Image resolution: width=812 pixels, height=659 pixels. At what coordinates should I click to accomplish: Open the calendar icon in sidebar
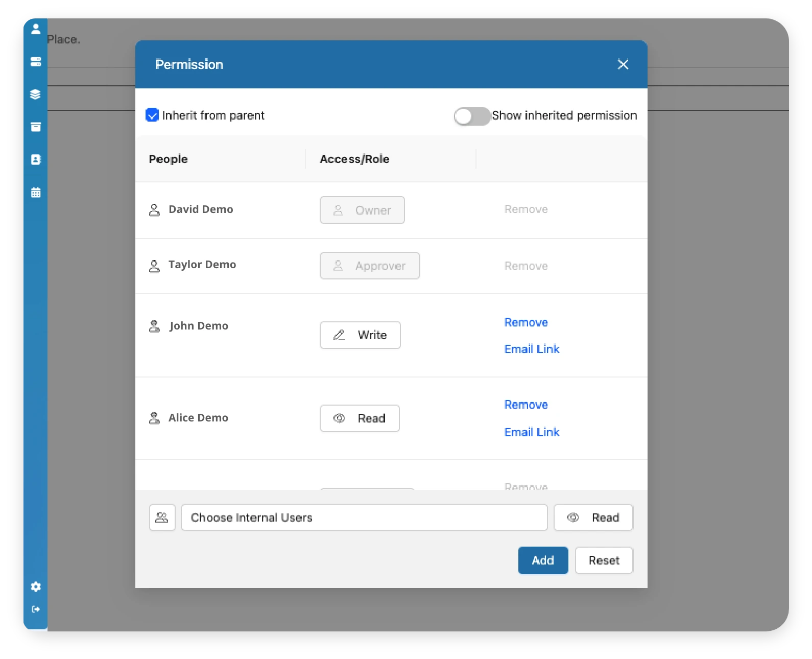(x=35, y=193)
